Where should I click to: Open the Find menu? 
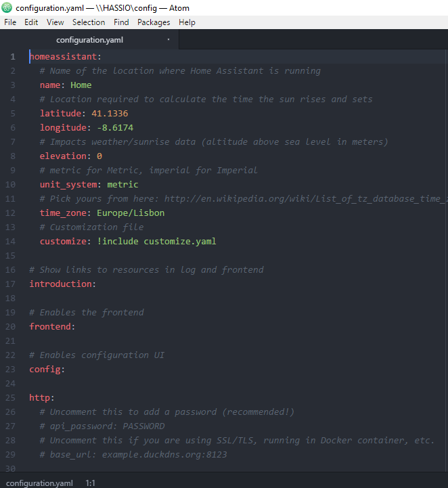[x=121, y=22]
